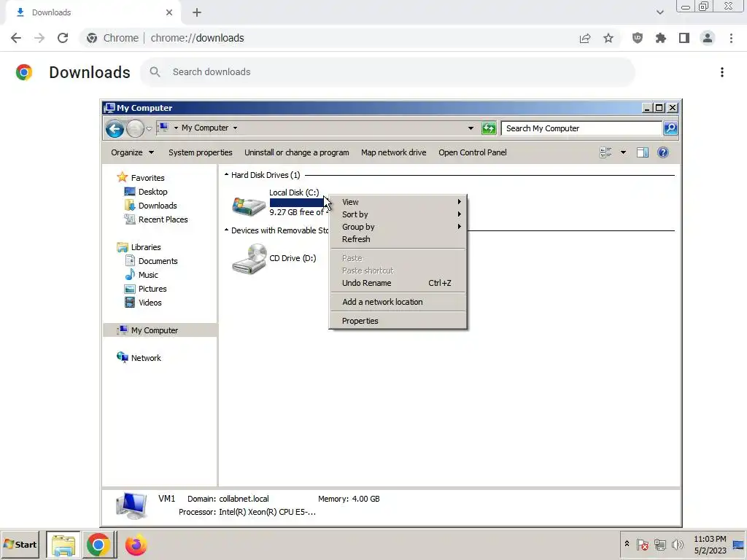Viewport: 747px width, 560px height.
Task: Show hidden tray icons arrow
Action: 627,543
